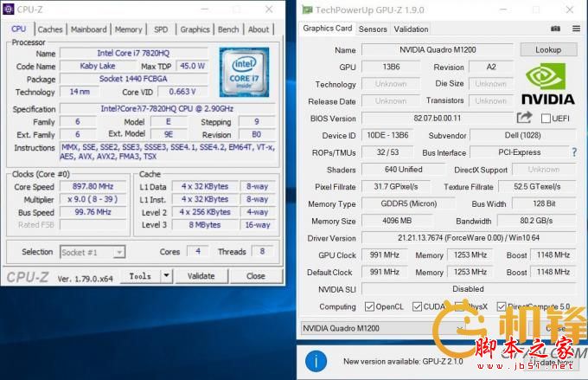
Task: Switch to the Bench tab
Action: tap(228, 29)
